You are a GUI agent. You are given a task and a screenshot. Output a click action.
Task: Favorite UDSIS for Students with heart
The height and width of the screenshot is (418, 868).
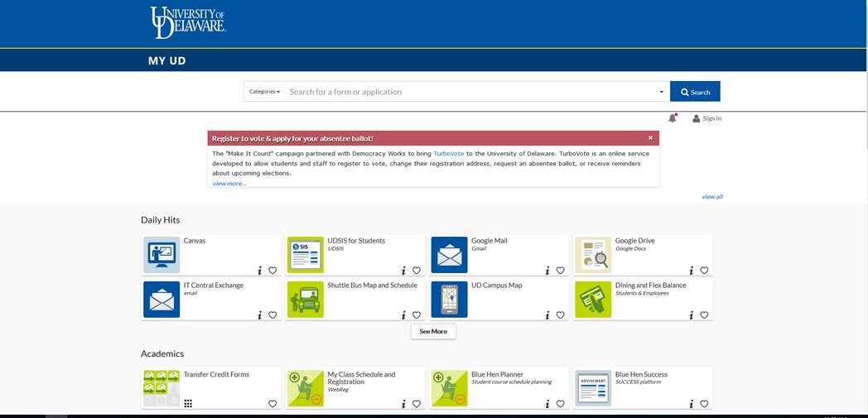click(x=417, y=271)
